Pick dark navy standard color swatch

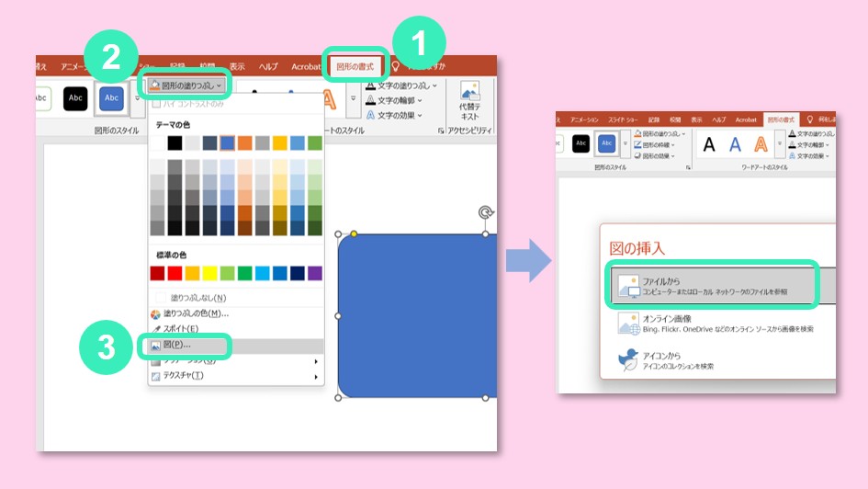298,273
